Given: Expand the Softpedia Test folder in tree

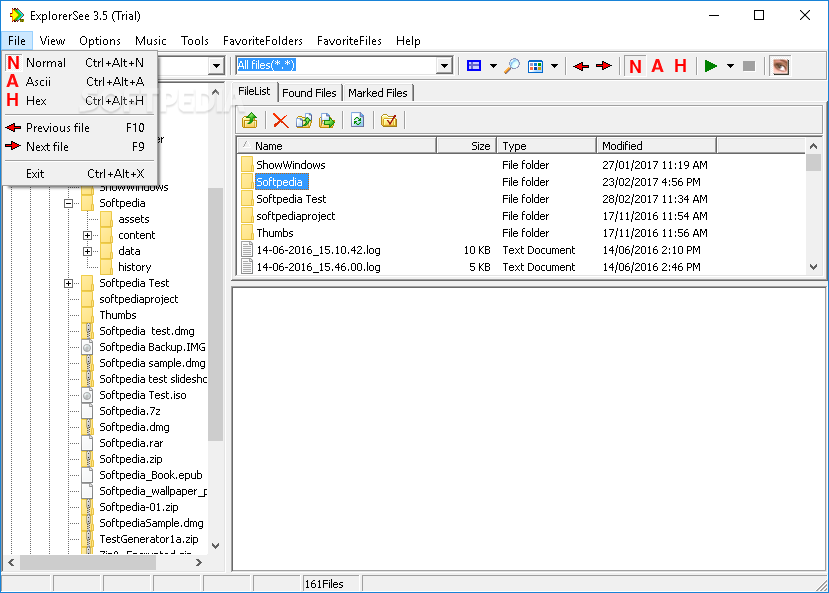Looking at the screenshot, I should tap(68, 283).
